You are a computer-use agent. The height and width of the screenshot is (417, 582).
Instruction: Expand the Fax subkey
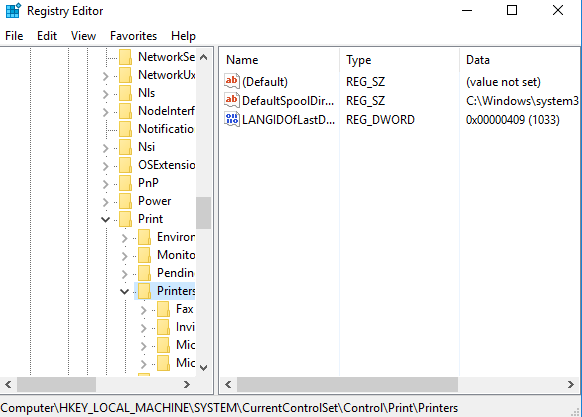(x=144, y=310)
